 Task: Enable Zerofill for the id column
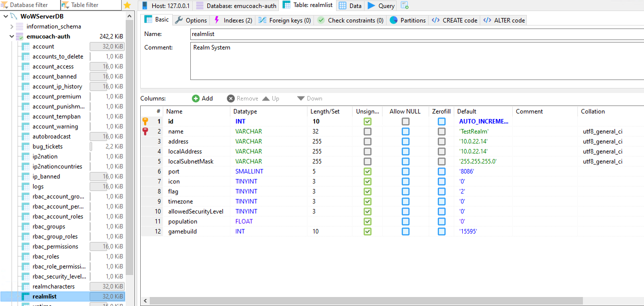click(x=441, y=121)
